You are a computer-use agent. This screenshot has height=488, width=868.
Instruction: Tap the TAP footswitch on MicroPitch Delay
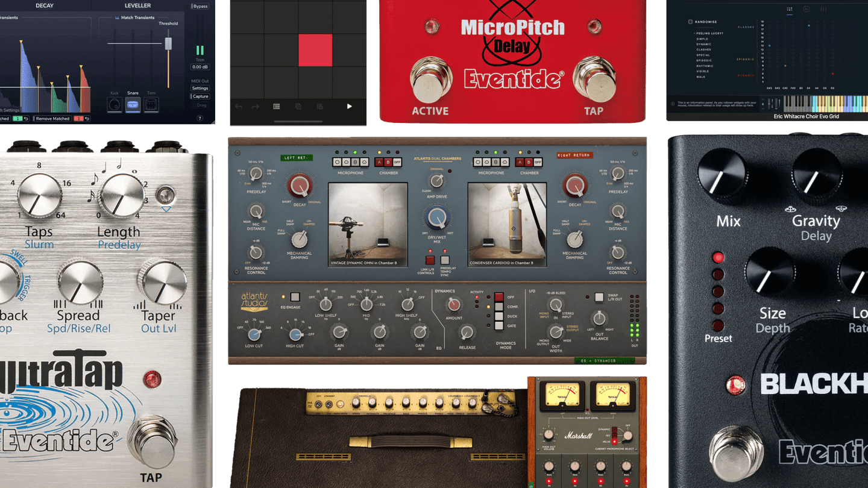[593, 80]
